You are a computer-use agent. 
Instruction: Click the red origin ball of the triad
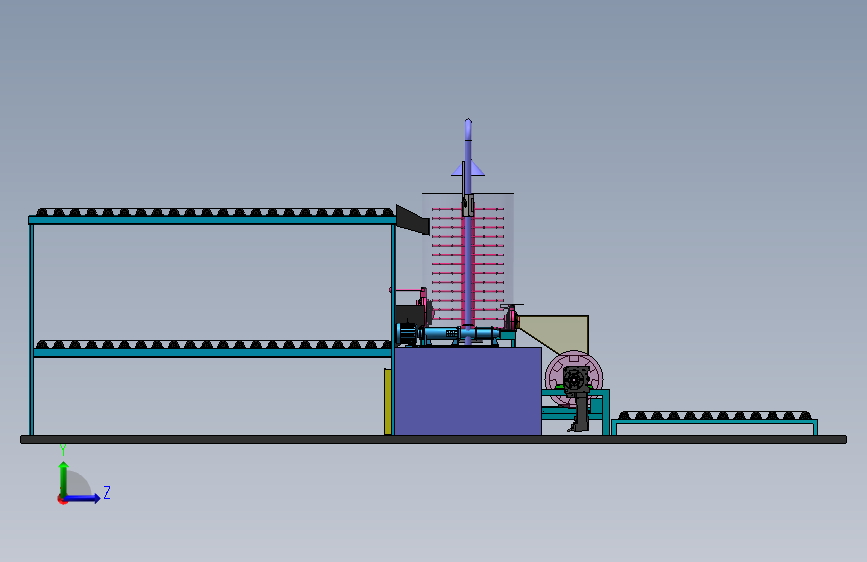click(62, 500)
